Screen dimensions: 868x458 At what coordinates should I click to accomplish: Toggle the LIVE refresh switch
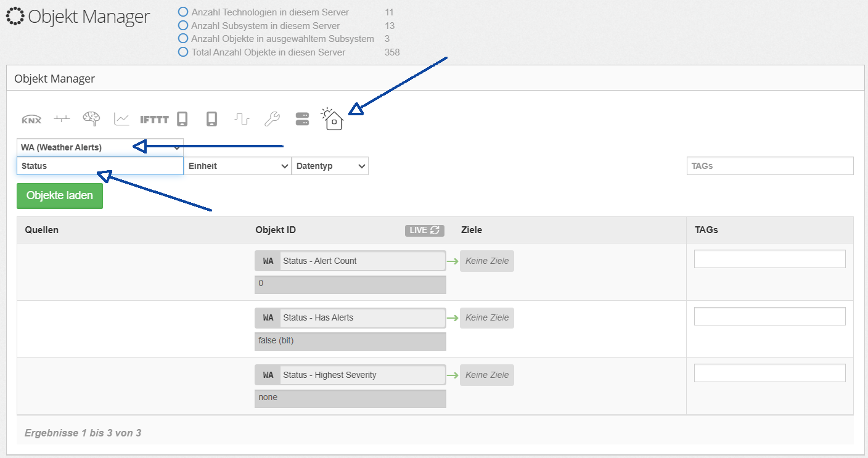[424, 230]
